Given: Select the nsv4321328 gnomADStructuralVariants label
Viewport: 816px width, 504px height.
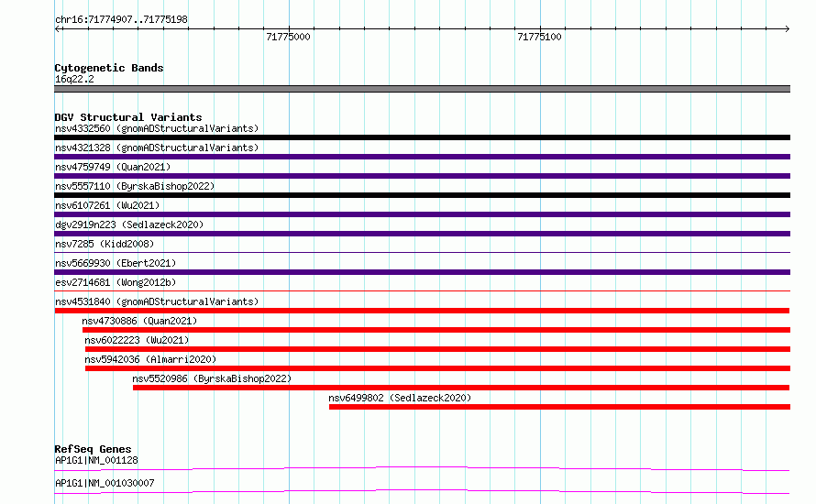Looking at the screenshot, I should tap(157, 148).
